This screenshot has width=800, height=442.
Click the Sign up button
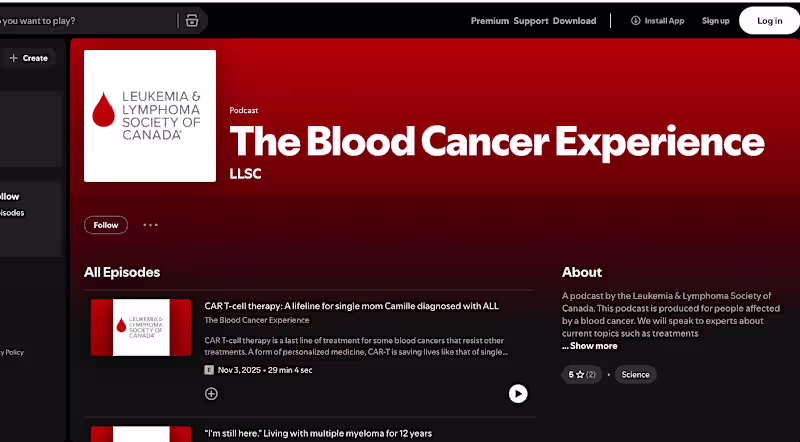click(715, 21)
